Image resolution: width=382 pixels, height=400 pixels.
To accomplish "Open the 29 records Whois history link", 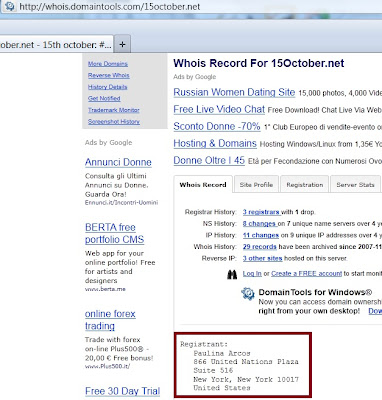I will click(260, 247).
